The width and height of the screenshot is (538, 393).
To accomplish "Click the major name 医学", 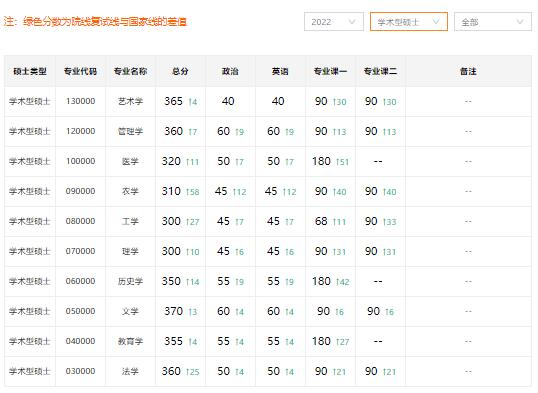I will (130, 161).
